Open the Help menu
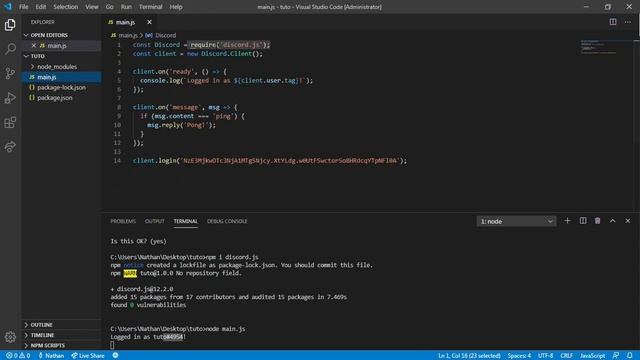Image resolution: width=640 pixels, height=360 pixels. click(x=176, y=7)
